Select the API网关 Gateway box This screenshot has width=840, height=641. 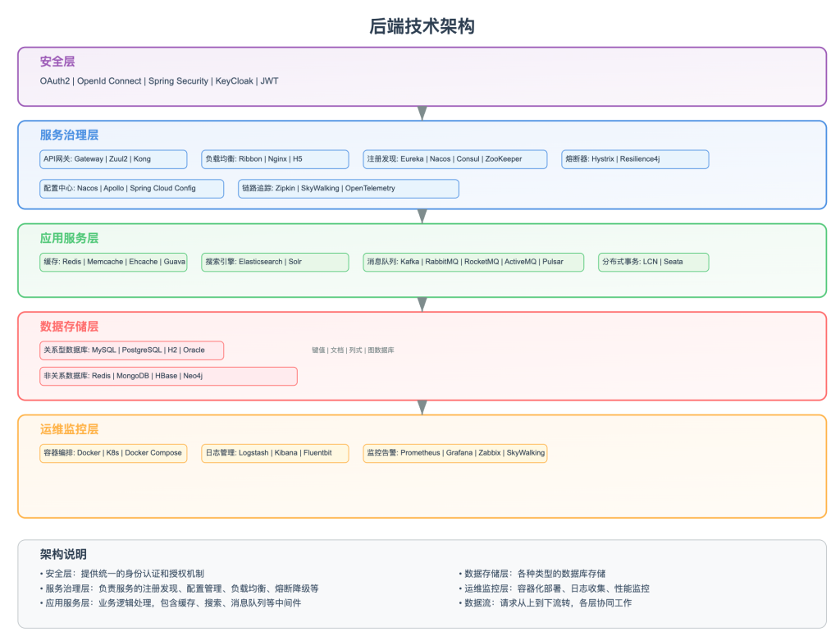(113, 159)
